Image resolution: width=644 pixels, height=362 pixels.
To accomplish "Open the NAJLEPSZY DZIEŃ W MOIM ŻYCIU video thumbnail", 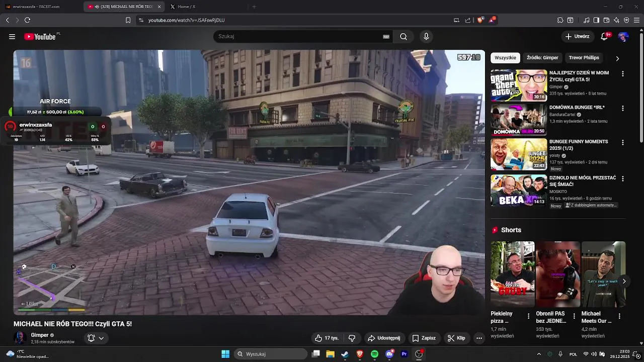I will tap(519, 85).
